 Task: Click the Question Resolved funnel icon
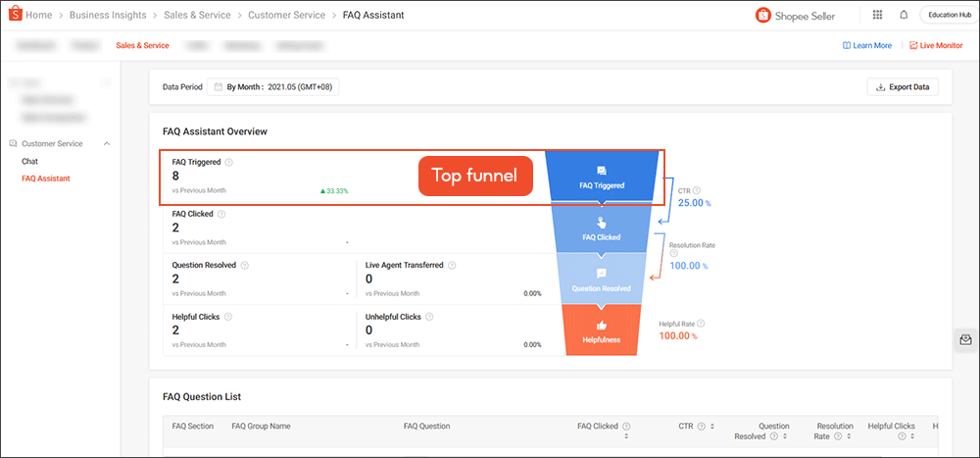point(602,274)
